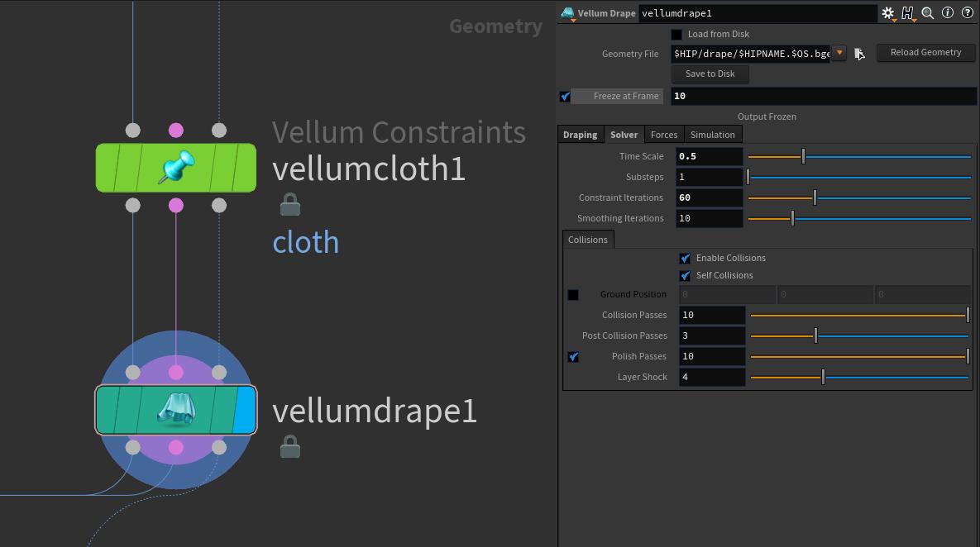Switch to the Draping tab
This screenshot has height=547, width=980.
(x=580, y=134)
